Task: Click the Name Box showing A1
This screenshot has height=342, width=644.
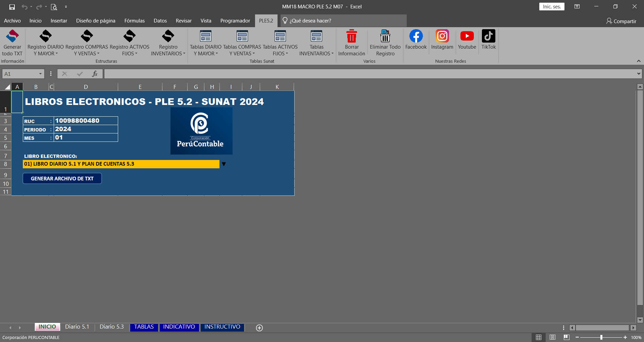Action: pyautogui.click(x=20, y=74)
